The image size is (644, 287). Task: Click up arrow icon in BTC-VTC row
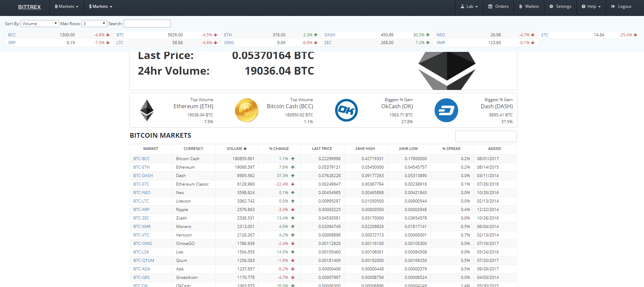coord(293,235)
